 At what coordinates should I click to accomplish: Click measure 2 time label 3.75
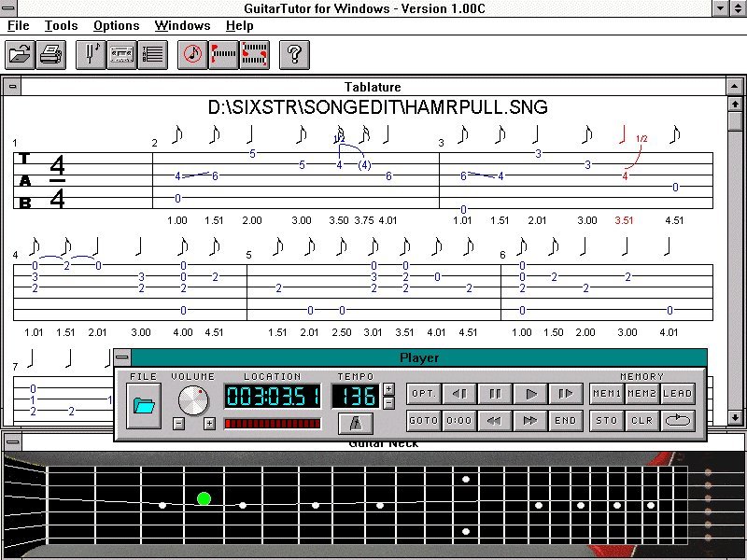coord(364,220)
